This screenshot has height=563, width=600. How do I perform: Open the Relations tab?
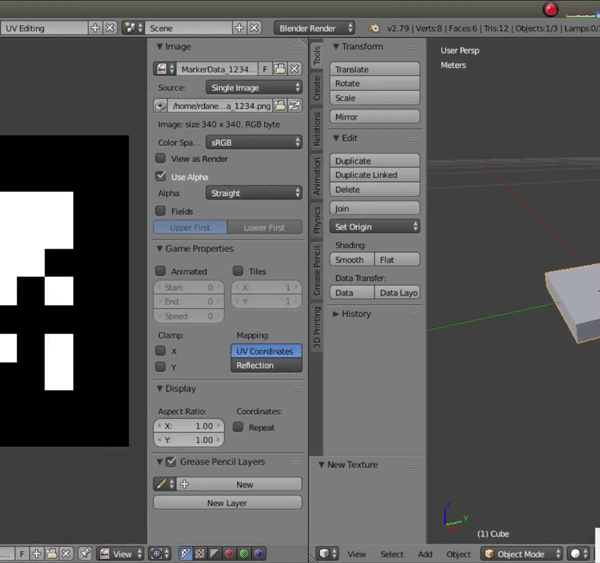tap(317, 129)
